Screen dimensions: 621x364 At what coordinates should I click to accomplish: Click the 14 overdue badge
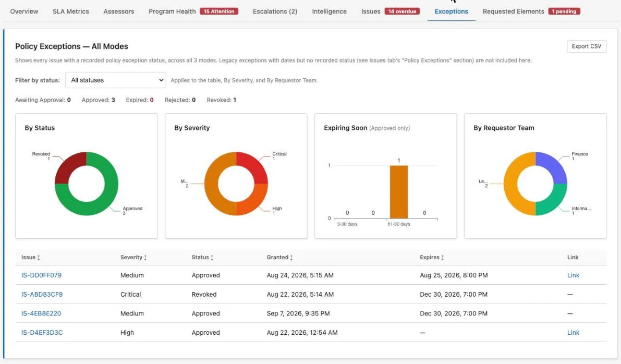click(402, 11)
